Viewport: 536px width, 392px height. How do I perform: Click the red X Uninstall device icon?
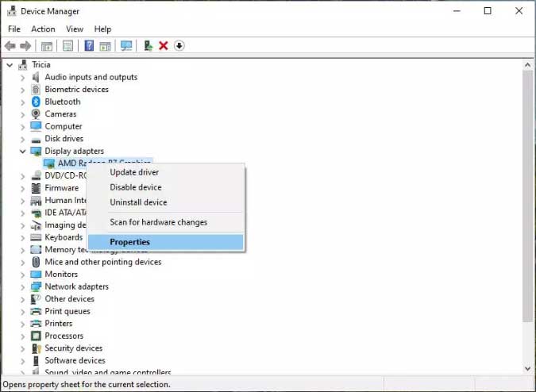point(164,45)
